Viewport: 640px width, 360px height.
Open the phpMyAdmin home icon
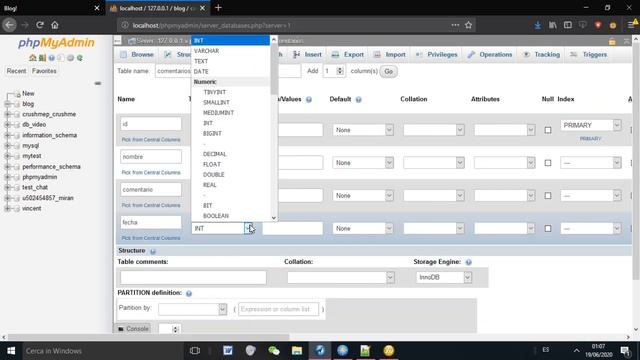32,58
